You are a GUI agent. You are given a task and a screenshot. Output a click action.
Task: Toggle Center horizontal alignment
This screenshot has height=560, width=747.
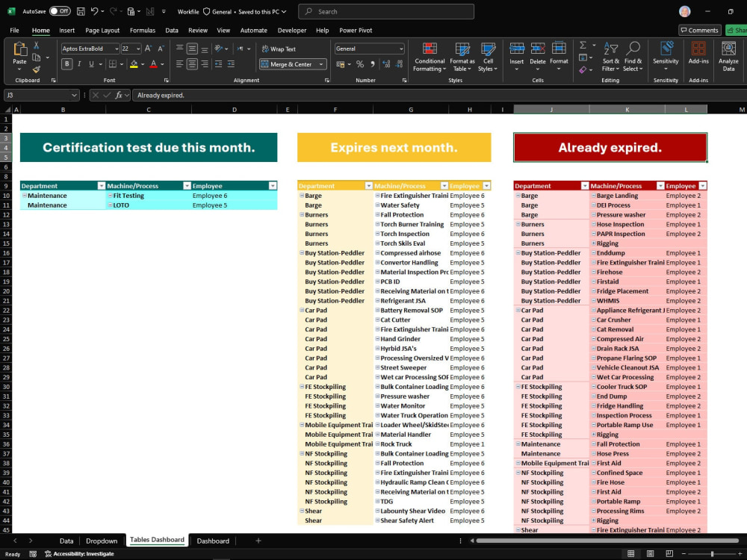point(192,64)
